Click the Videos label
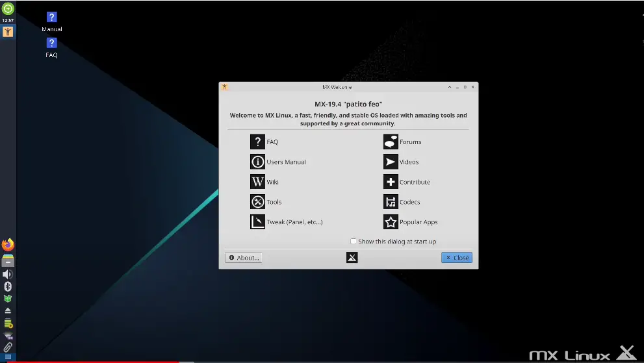Viewport: 644px width, 363px height. tap(409, 162)
